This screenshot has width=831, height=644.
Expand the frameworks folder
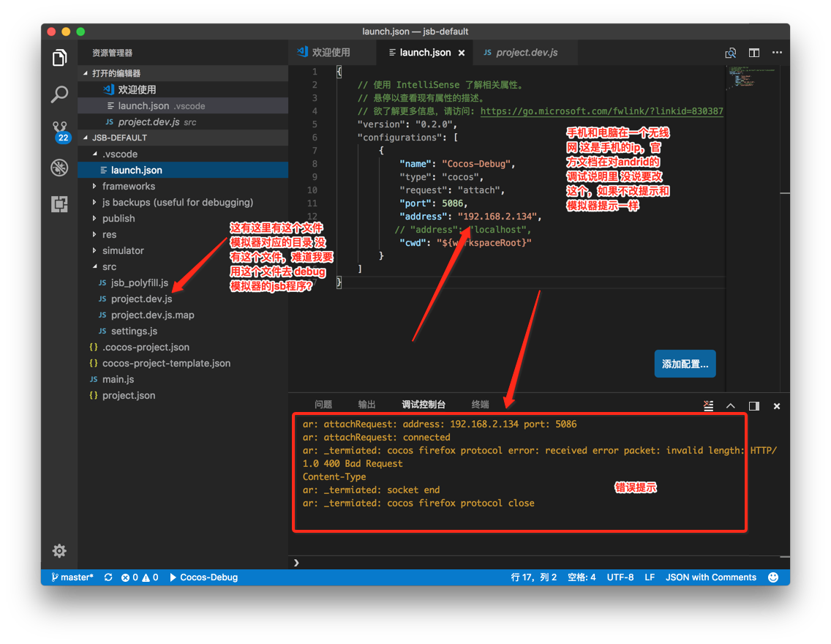coord(95,186)
